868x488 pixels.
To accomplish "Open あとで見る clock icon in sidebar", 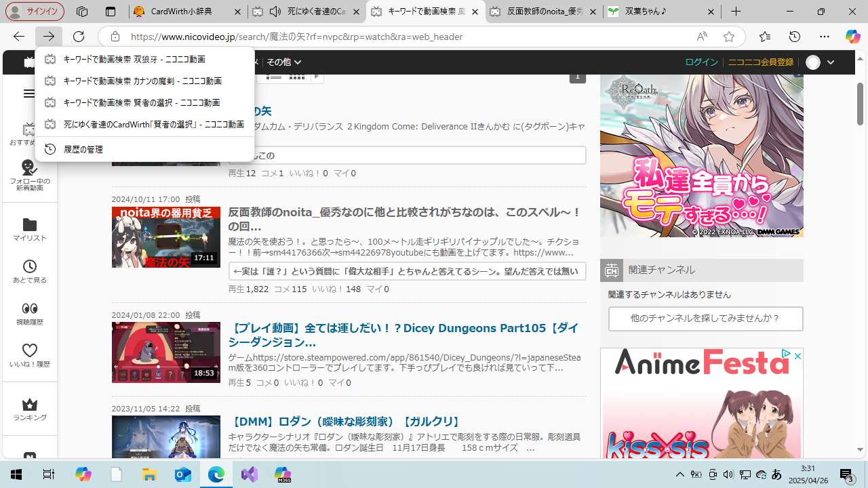I will tap(29, 271).
